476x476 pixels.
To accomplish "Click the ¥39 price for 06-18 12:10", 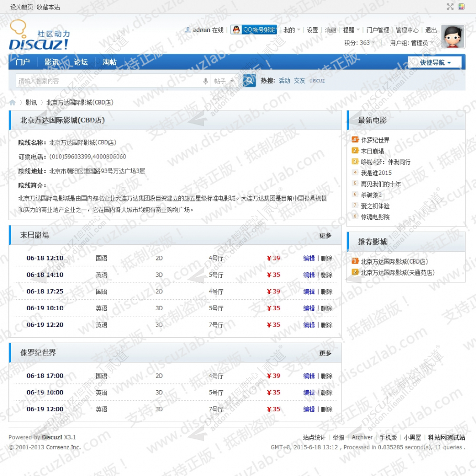I will point(273,258).
